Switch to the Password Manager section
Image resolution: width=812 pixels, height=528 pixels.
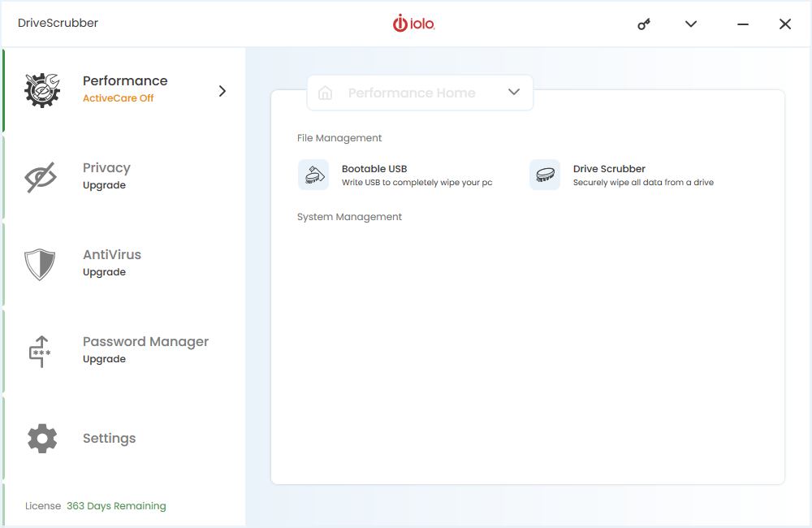(145, 342)
